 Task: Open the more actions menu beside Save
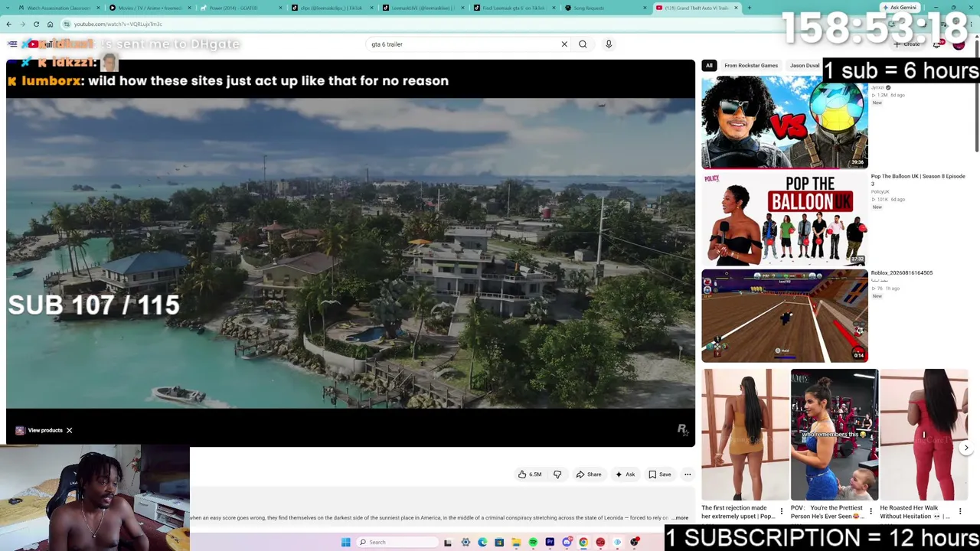click(x=688, y=474)
